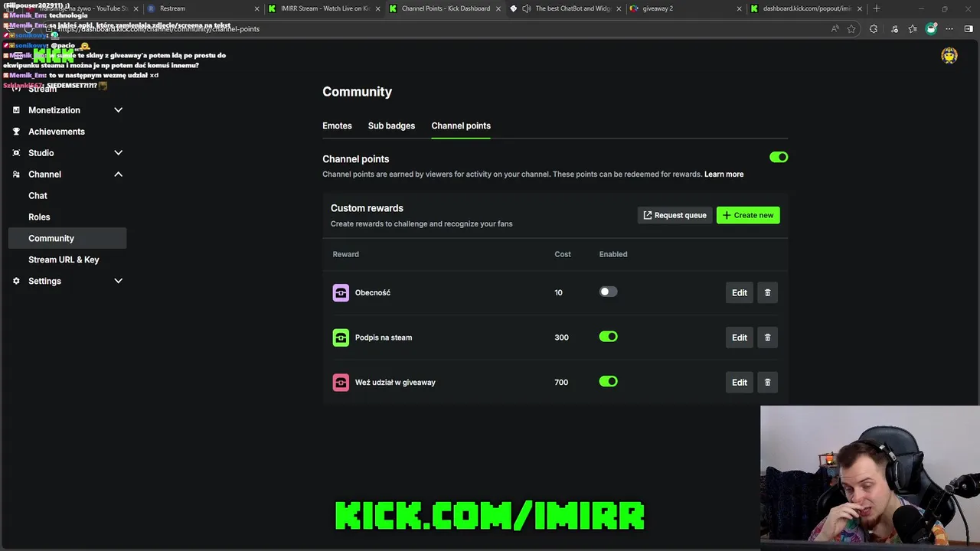This screenshot has height=551, width=980.
Task: Edit the Obecność reward
Action: click(x=740, y=292)
